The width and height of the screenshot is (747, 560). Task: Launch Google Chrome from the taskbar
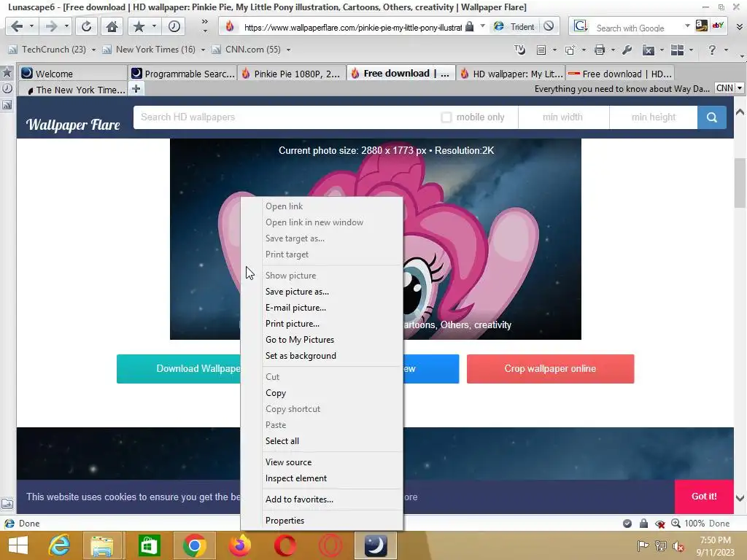194,545
